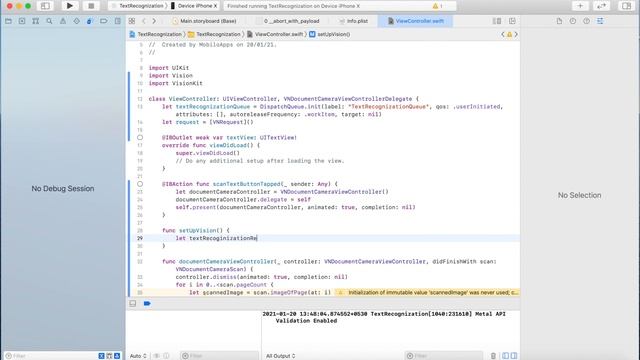Open the editor options layout icon
The image size is (640, 360).
[497, 21]
